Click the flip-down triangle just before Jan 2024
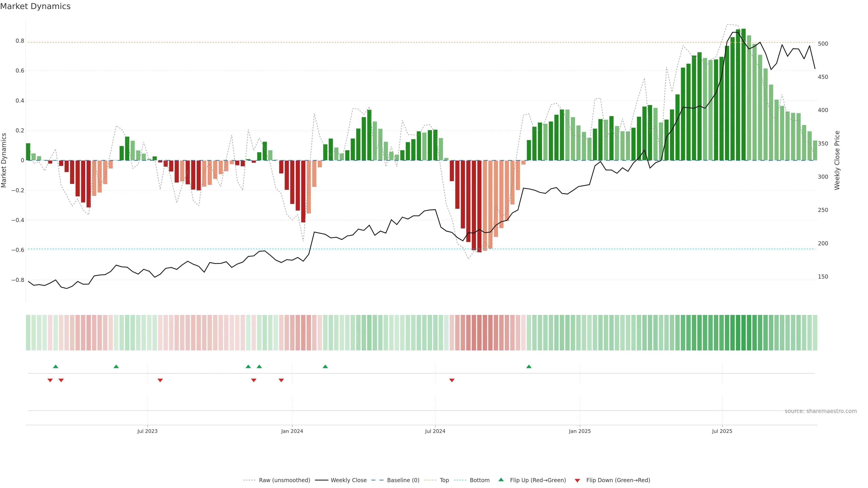The image size is (868, 488). 281,380
